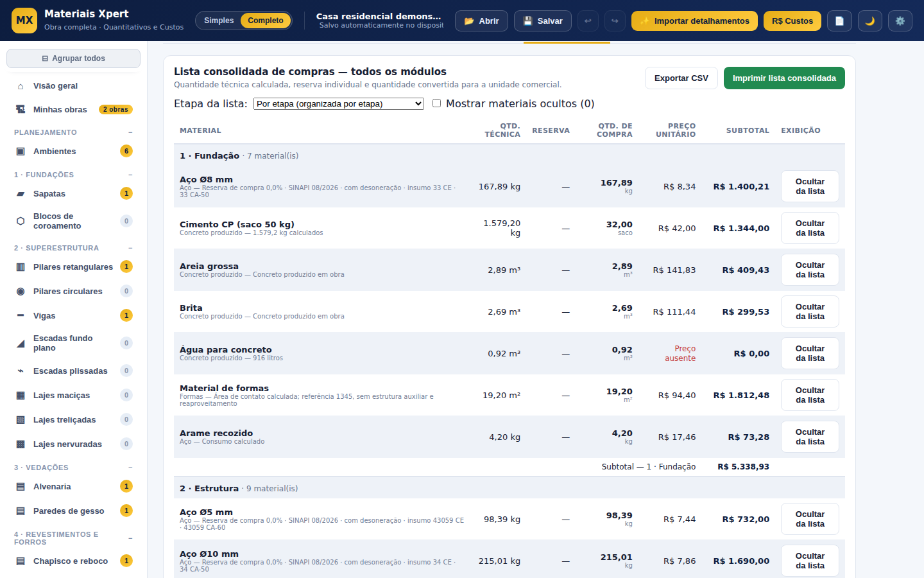
Task: Select Completo mode toggle
Action: pos(266,21)
